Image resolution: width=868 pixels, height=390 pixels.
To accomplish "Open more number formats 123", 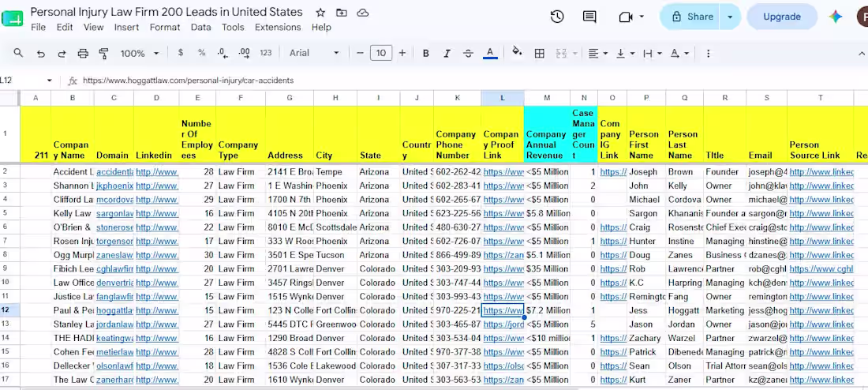I will click(x=266, y=53).
